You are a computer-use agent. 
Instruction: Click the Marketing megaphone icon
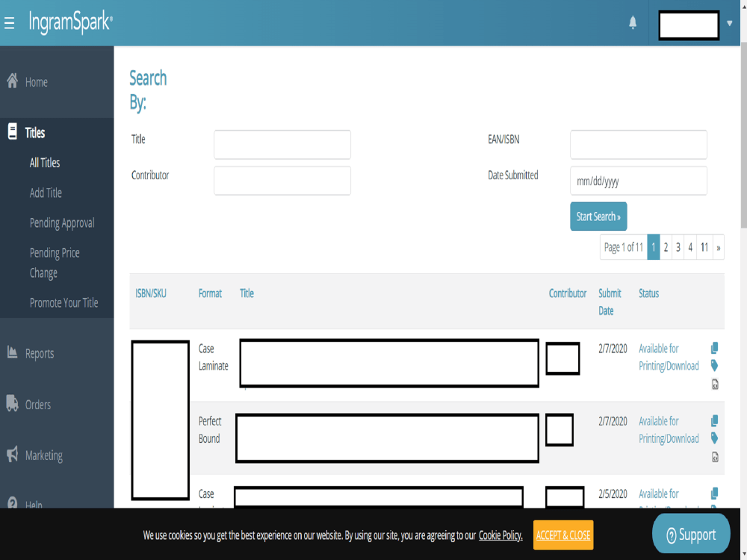(13, 454)
